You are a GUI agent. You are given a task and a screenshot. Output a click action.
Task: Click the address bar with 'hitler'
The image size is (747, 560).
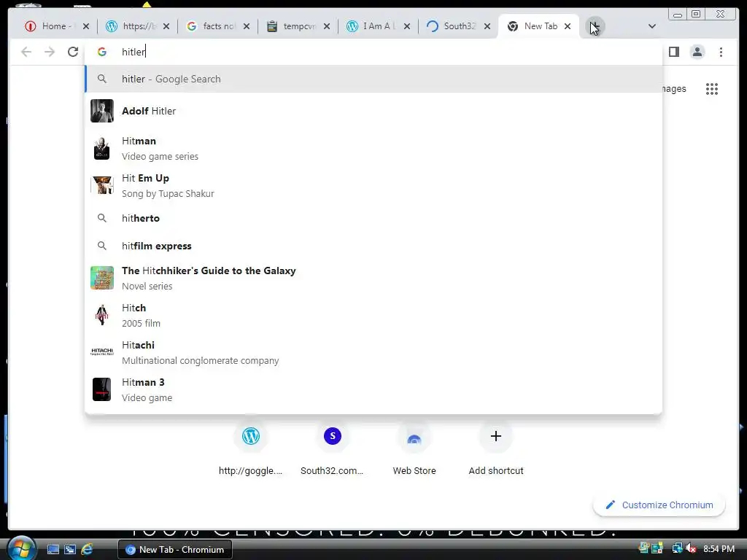point(373,52)
